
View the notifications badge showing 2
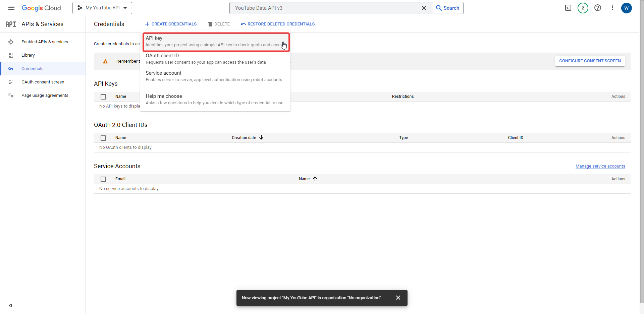[x=583, y=8]
